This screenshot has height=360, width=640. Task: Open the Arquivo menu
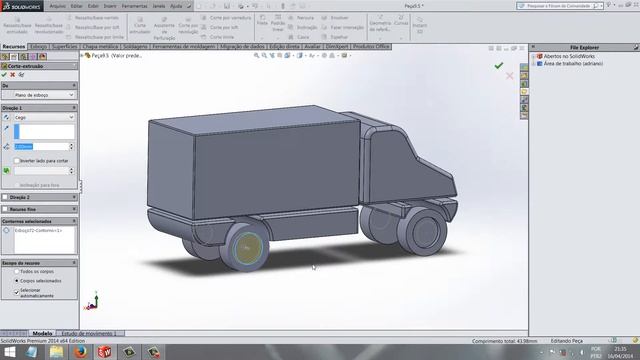click(x=58, y=6)
